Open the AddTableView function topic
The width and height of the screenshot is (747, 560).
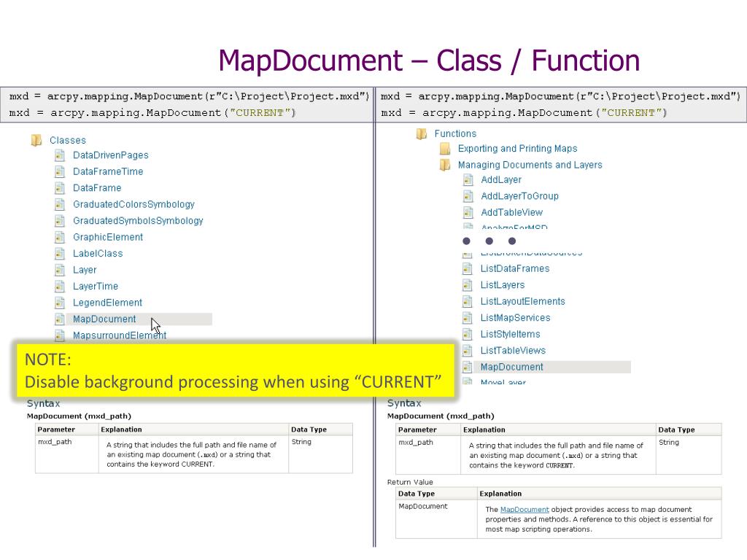click(x=511, y=212)
